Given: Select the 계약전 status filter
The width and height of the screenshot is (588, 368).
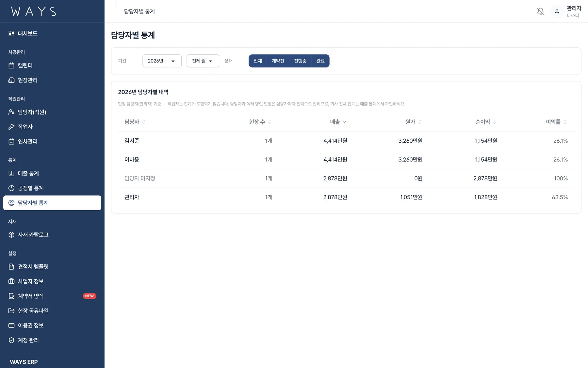Looking at the screenshot, I should [278, 61].
